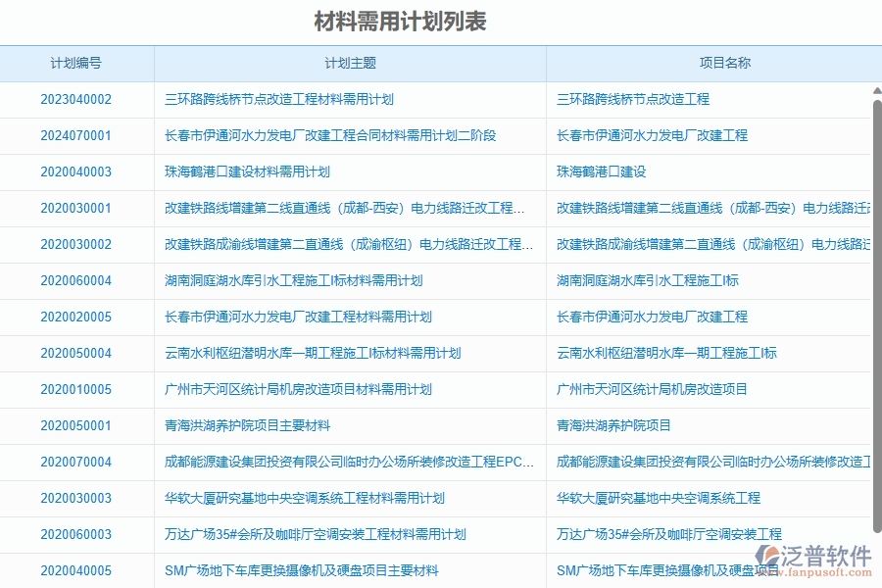
Task: Click the scrollbar up arrow
Action: click(x=877, y=89)
